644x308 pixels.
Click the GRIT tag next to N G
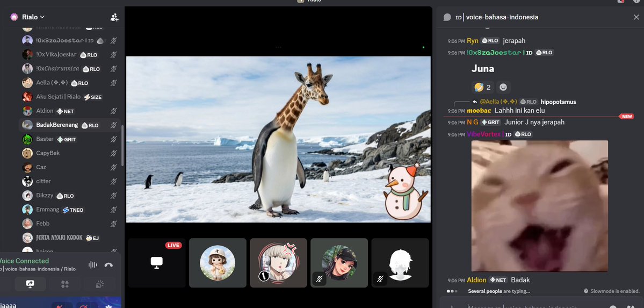coord(490,122)
